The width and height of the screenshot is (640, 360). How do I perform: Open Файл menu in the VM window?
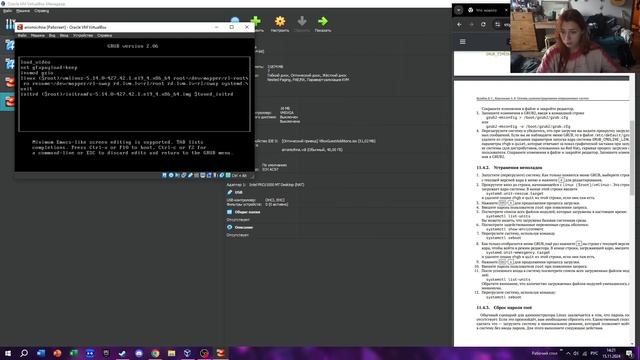22,36
